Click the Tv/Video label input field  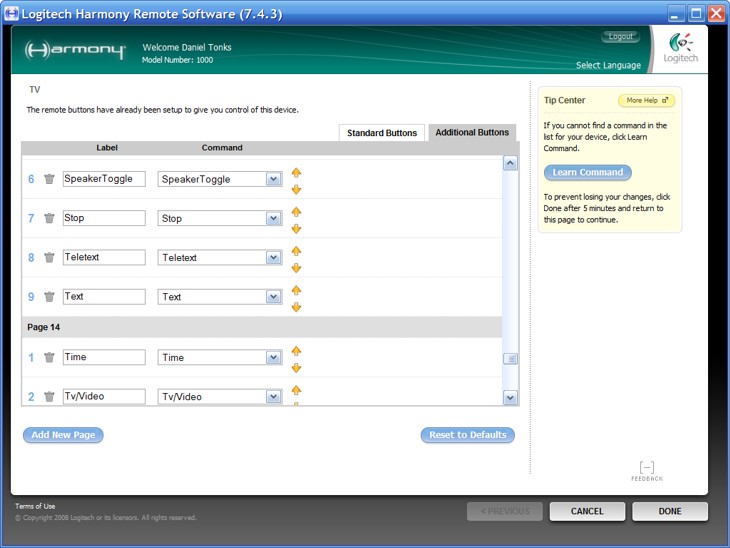click(104, 396)
